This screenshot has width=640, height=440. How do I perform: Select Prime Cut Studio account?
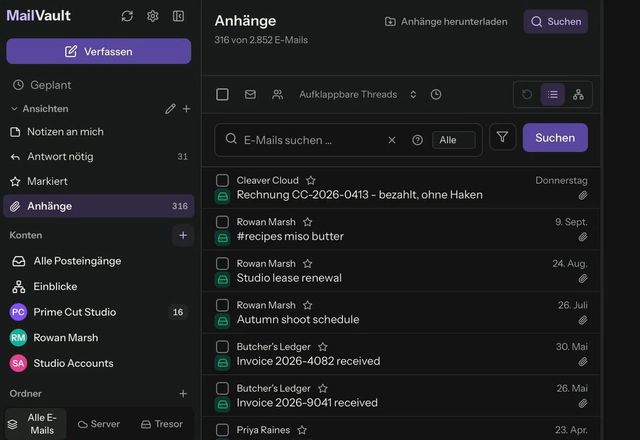tap(98, 312)
